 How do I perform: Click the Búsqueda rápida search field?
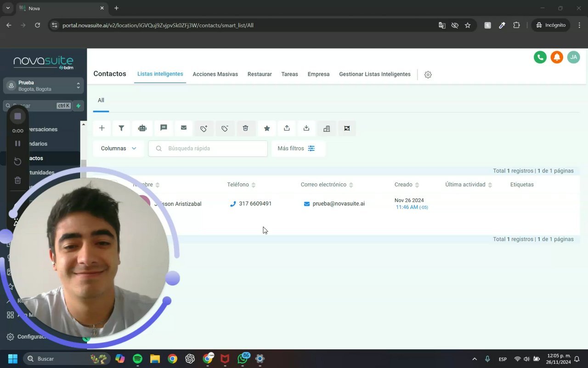coord(208,149)
